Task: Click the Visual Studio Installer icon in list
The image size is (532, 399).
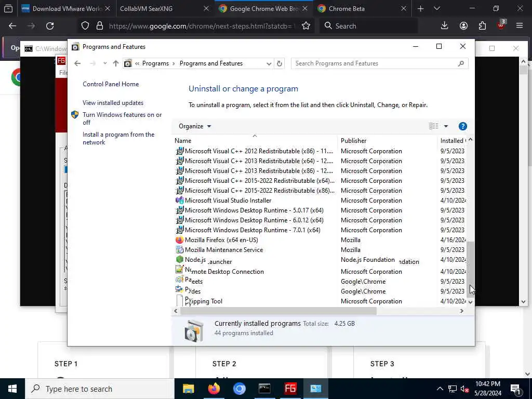Action: tap(179, 201)
